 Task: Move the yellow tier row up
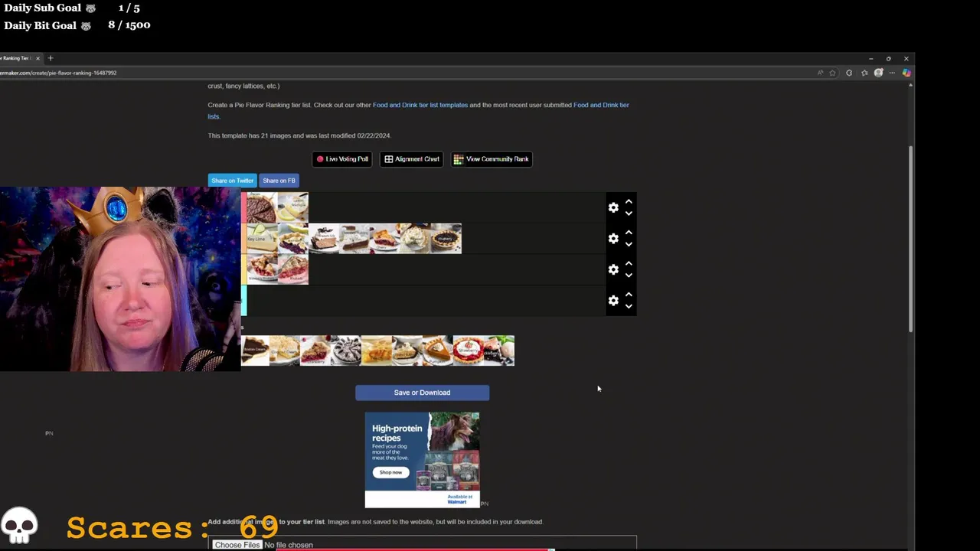[x=629, y=264]
